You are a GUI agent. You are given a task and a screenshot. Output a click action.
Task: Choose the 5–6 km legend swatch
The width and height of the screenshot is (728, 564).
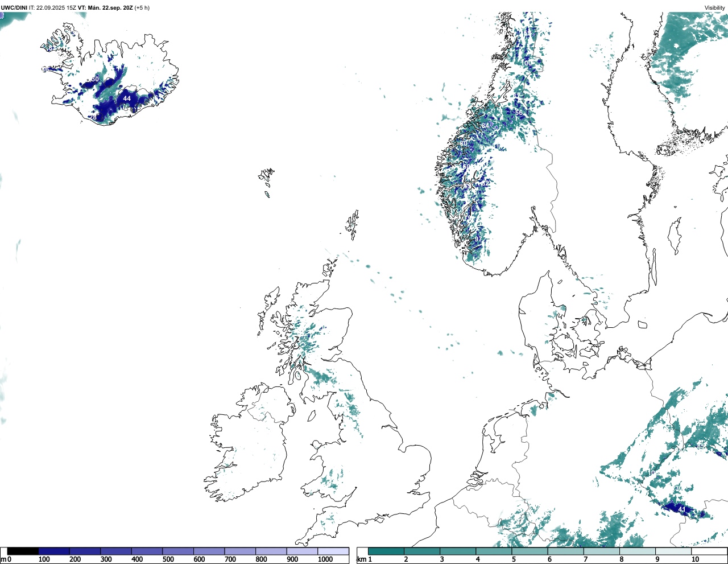(x=530, y=551)
